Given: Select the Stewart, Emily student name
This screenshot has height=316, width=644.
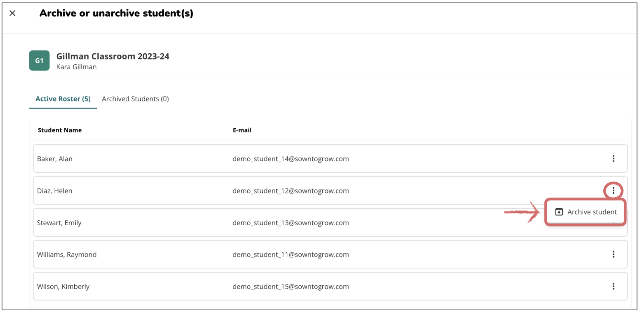Looking at the screenshot, I should (59, 223).
